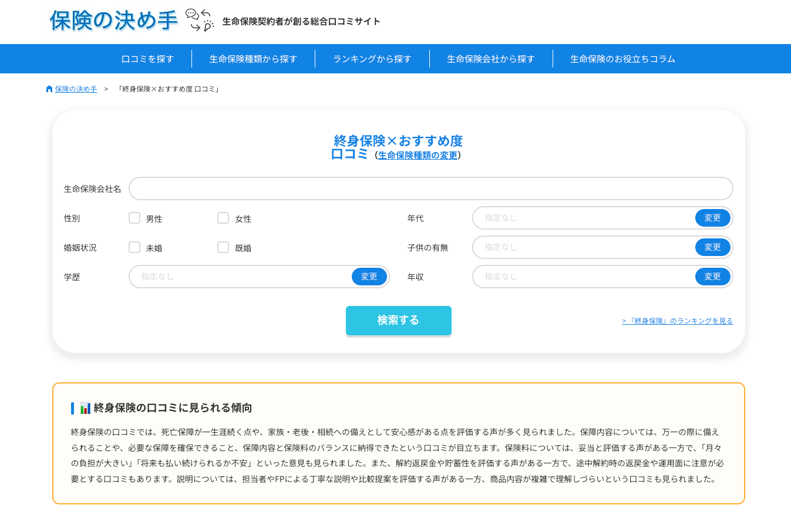
Task: Open 口コミを探す menu item
Action: [x=147, y=59]
